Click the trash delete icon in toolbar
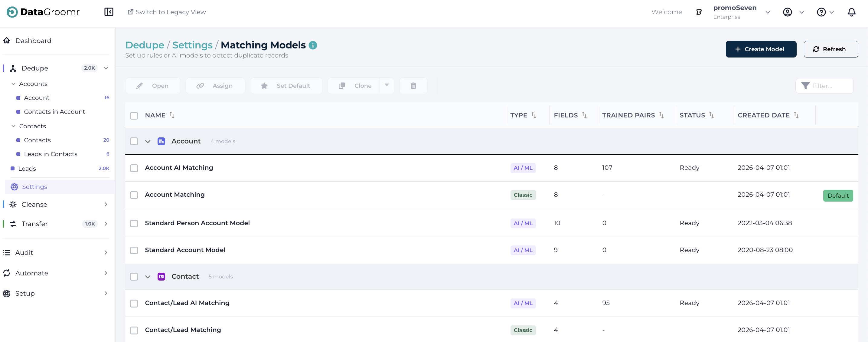Viewport: 868px width, 342px height. 413,86
